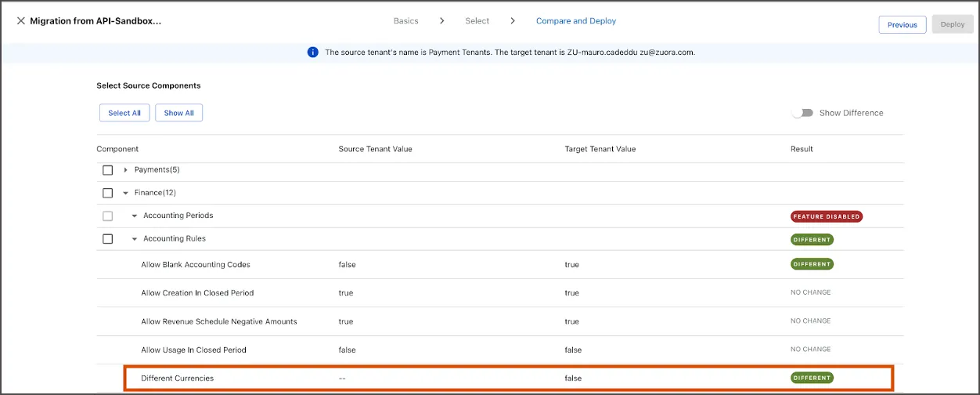Click Different badge for Different Currencies row
The width and height of the screenshot is (980, 395).
click(x=812, y=378)
